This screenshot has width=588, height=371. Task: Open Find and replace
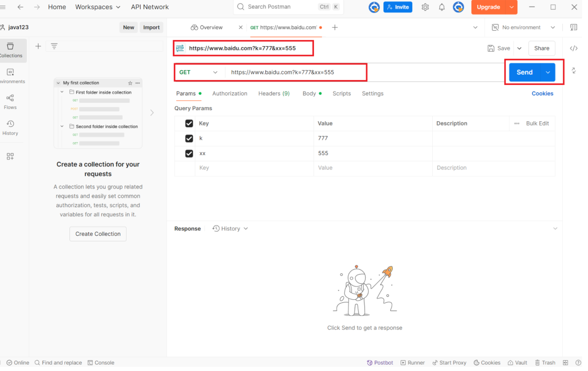click(x=58, y=363)
